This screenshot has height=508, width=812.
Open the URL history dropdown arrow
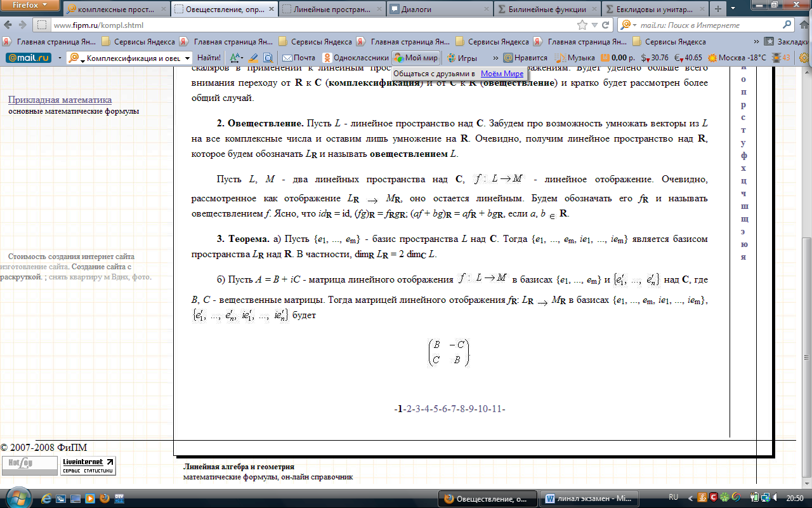pyautogui.click(x=594, y=25)
